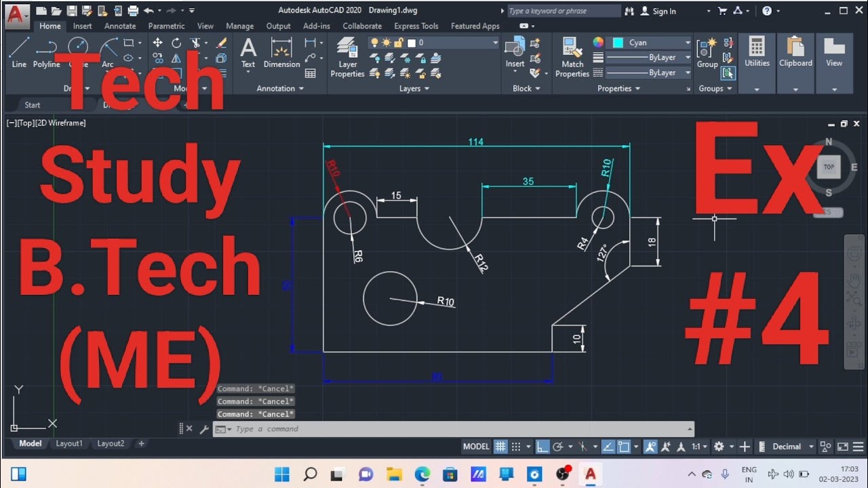This screenshot has width=868, height=488.
Task: Select the Polyline tool
Action: tap(46, 53)
